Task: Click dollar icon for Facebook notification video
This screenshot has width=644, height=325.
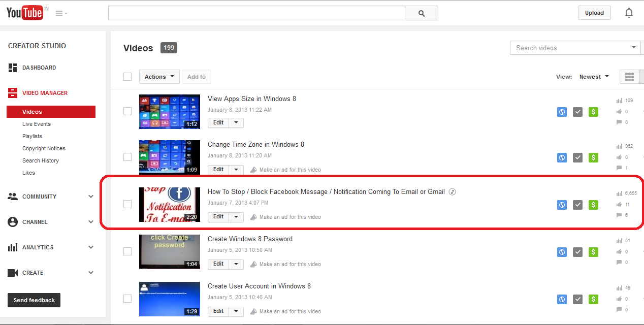Action: [593, 205]
